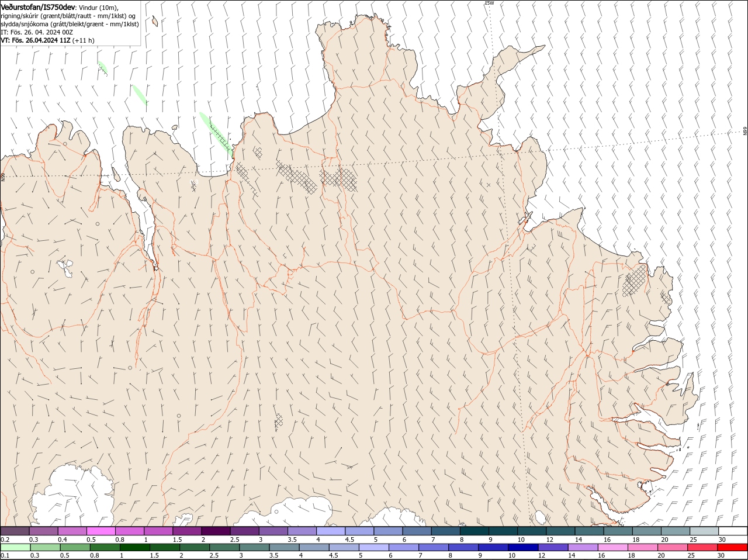Image resolution: width=748 pixels, height=560 pixels.
Task: Click the bright pink 0.5 swatch in upper legend
Action: coord(101,531)
